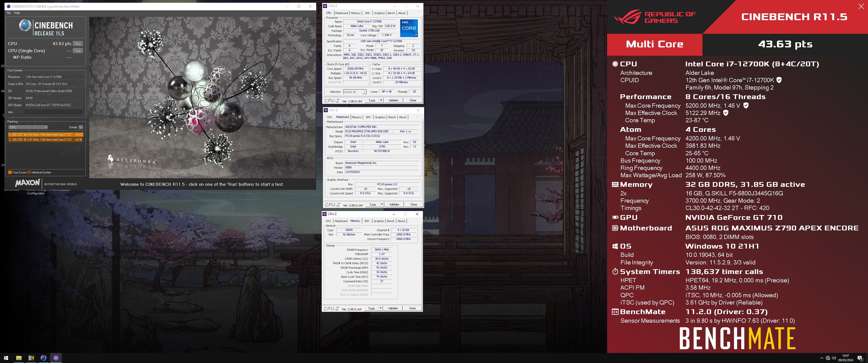Click the verified shield icon beside CPUID
Screen dimensions: 868x363
pos(779,80)
